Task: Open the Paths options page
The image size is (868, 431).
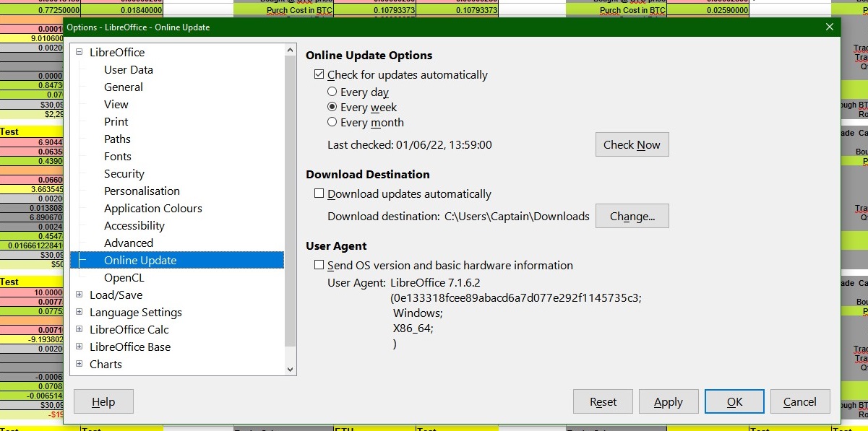Action: tap(118, 139)
